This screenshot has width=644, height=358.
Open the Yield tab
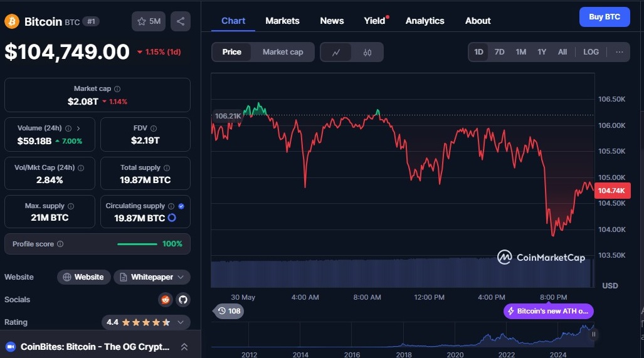pos(374,21)
